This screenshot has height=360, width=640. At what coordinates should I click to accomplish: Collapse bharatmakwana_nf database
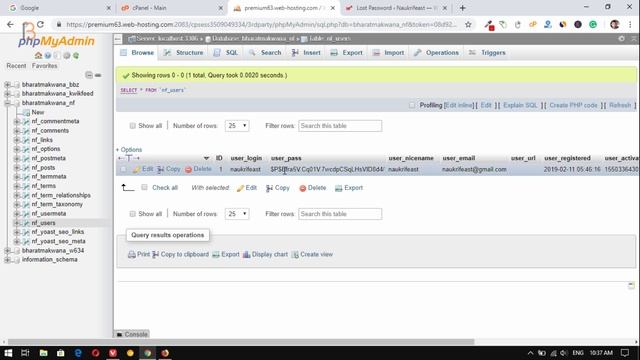[7, 103]
